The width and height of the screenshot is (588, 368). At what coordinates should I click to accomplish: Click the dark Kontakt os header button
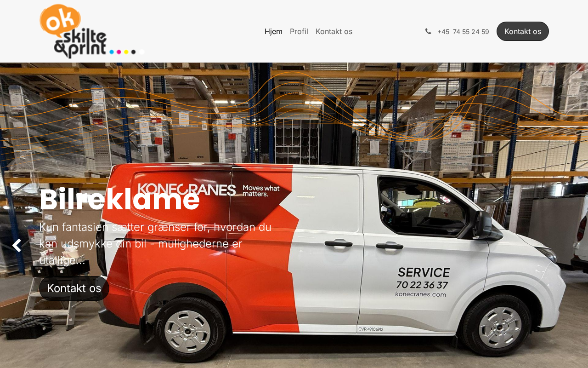click(523, 31)
